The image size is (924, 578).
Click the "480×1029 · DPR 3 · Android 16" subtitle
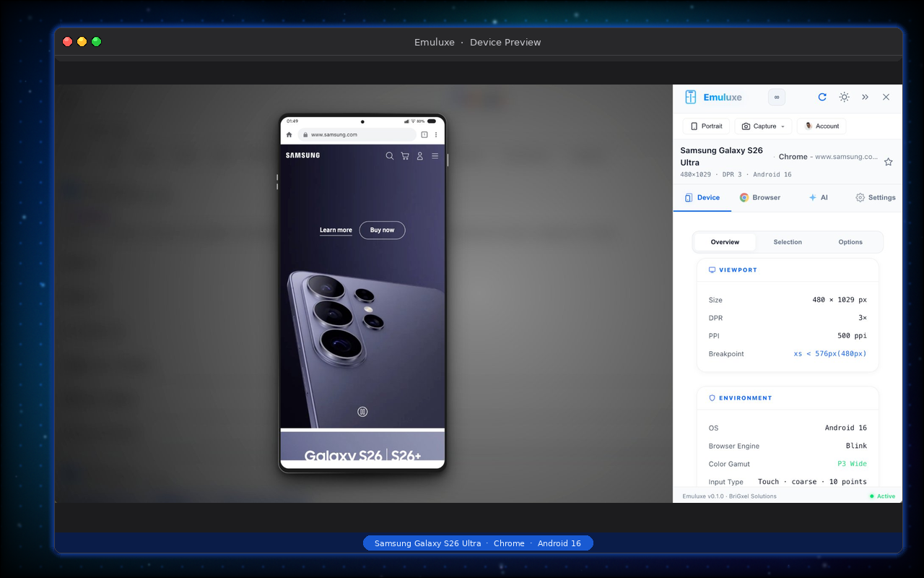[x=736, y=175]
